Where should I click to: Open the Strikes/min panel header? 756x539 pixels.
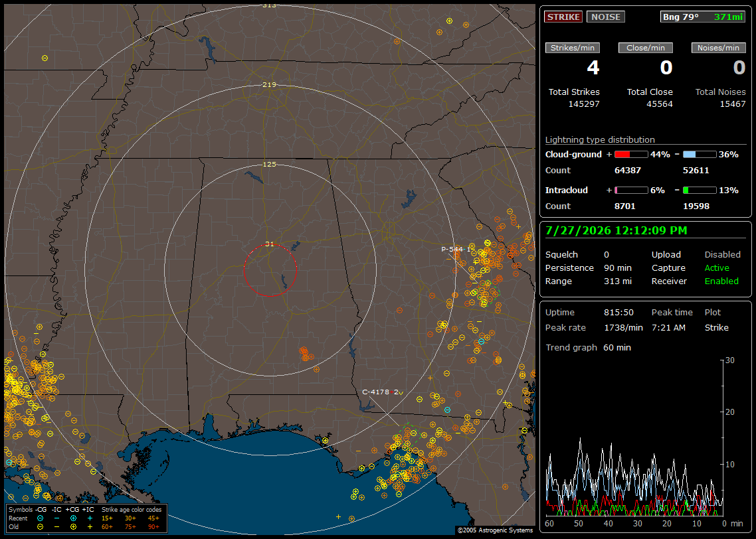pyautogui.click(x=573, y=48)
